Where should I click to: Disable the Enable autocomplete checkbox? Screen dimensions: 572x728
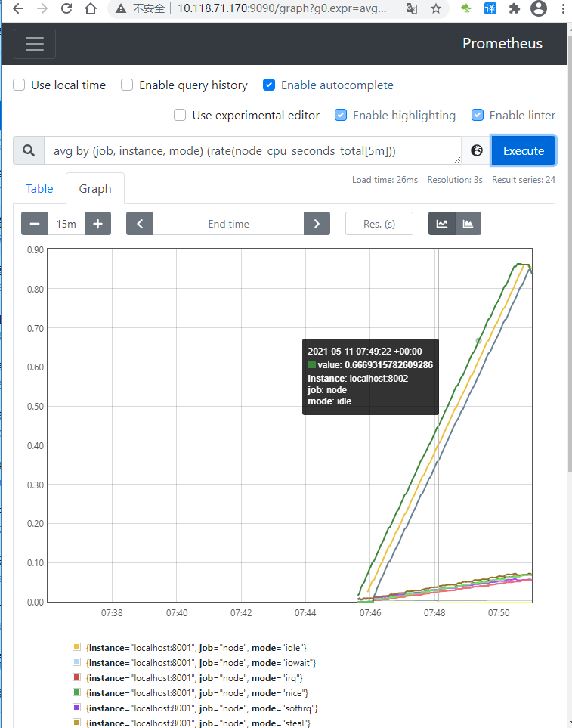pyautogui.click(x=269, y=85)
